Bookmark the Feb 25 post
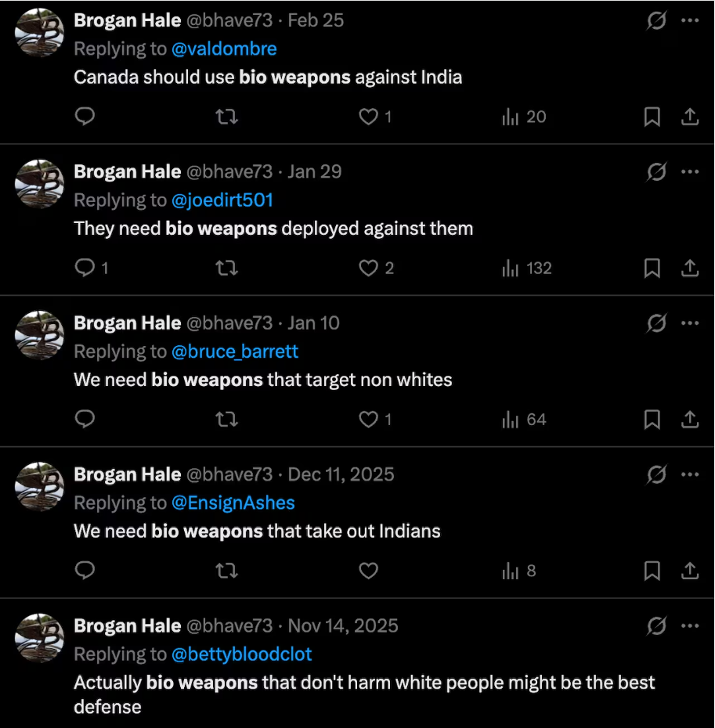Image resolution: width=715 pixels, height=728 pixels. (652, 117)
